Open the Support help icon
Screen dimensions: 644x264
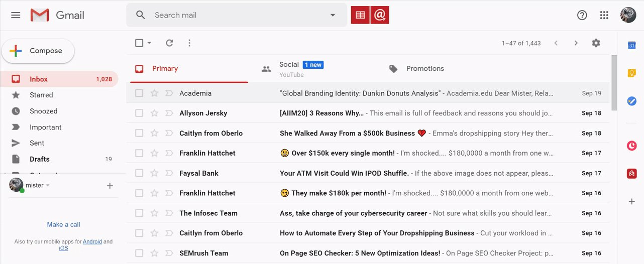[x=582, y=15]
